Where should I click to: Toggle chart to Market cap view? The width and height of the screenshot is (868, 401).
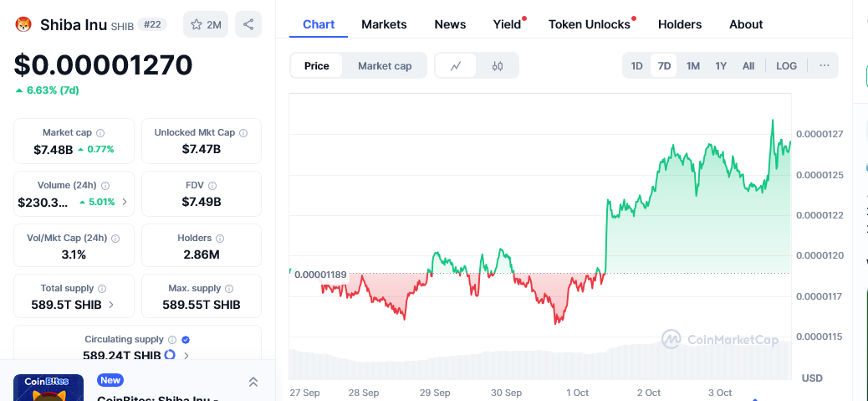[385, 66]
